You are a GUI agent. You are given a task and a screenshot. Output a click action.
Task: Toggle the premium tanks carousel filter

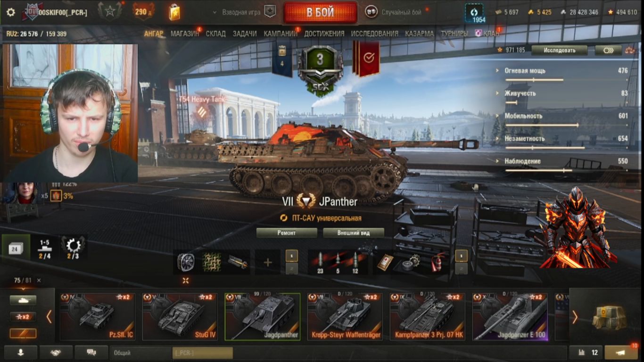[x=23, y=333]
